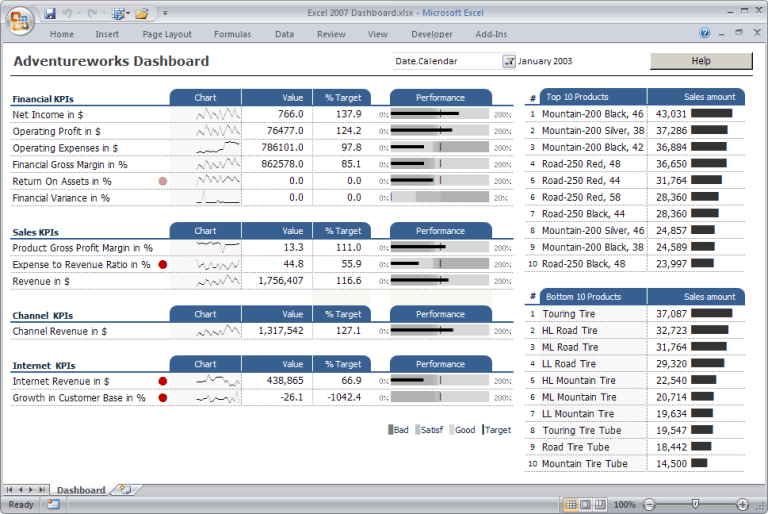Close the workbook using the ribbon X
Image resolution: width=768 pixels, height=514 pixels.
click(x=757, y=32)
